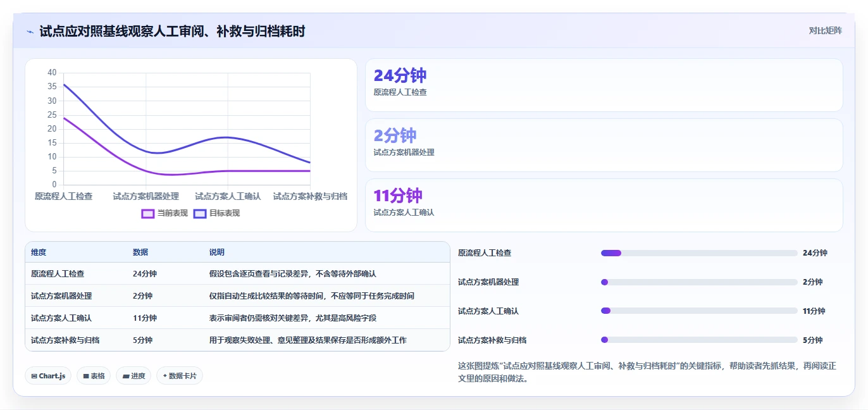The image size is (868, 410).
Task: Click the 说明 table column header
Action: 326,252
